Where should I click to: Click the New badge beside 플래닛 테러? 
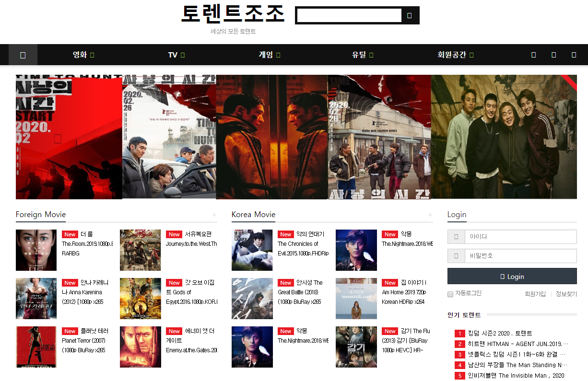pos(70,331)
